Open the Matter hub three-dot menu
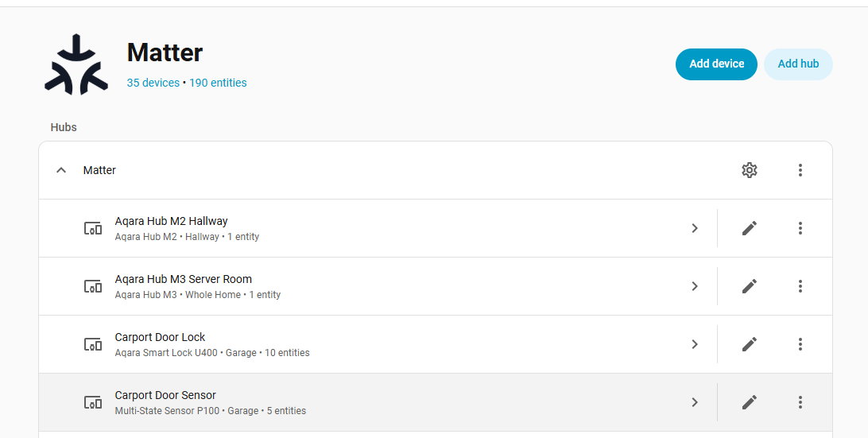The height and width of the screenshot is (438, 868). tap(800, 170)
